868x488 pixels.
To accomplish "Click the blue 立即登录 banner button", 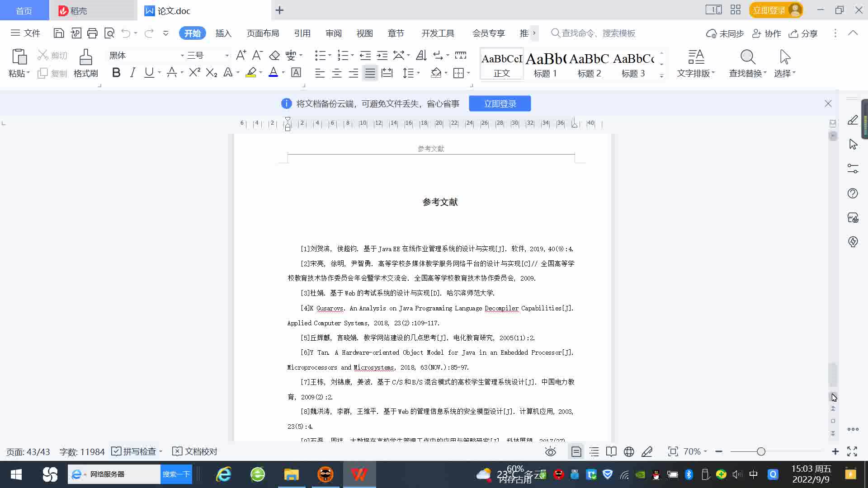I will [500, 103].
